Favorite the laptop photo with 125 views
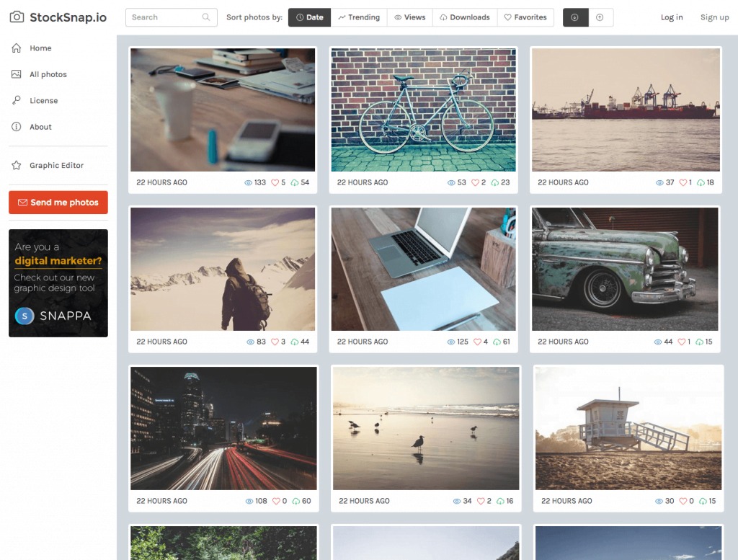This screenshot has height=560, width=738. [x=477, y=342]
